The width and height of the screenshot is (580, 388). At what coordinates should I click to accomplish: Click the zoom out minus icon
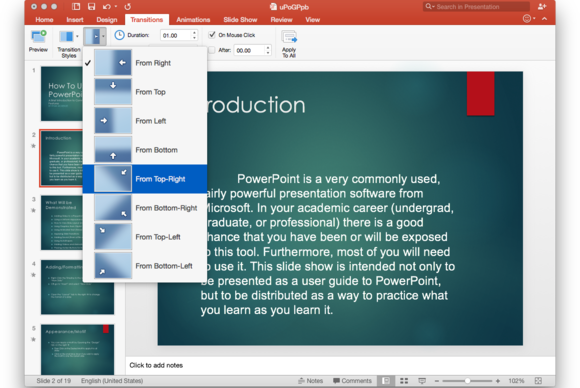[436, 381]
